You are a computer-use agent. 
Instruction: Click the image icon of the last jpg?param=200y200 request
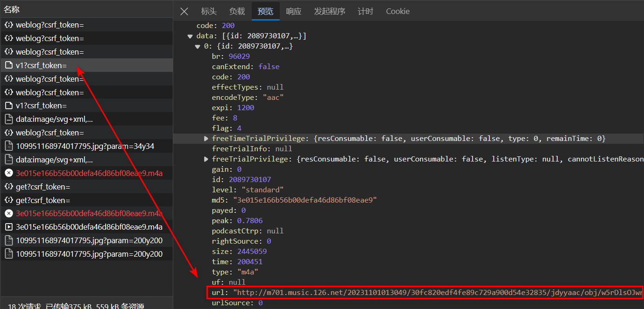click(x=8, y=254)
